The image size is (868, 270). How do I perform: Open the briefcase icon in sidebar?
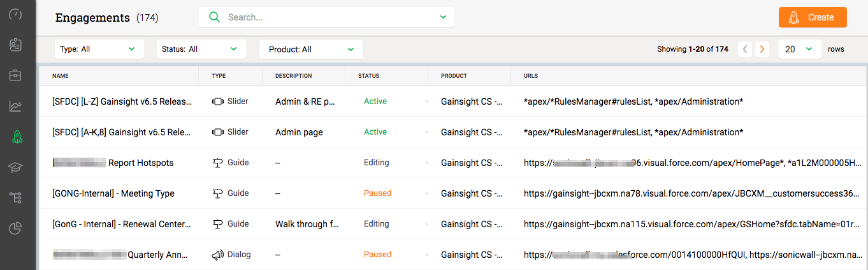[x=16, y=75]
